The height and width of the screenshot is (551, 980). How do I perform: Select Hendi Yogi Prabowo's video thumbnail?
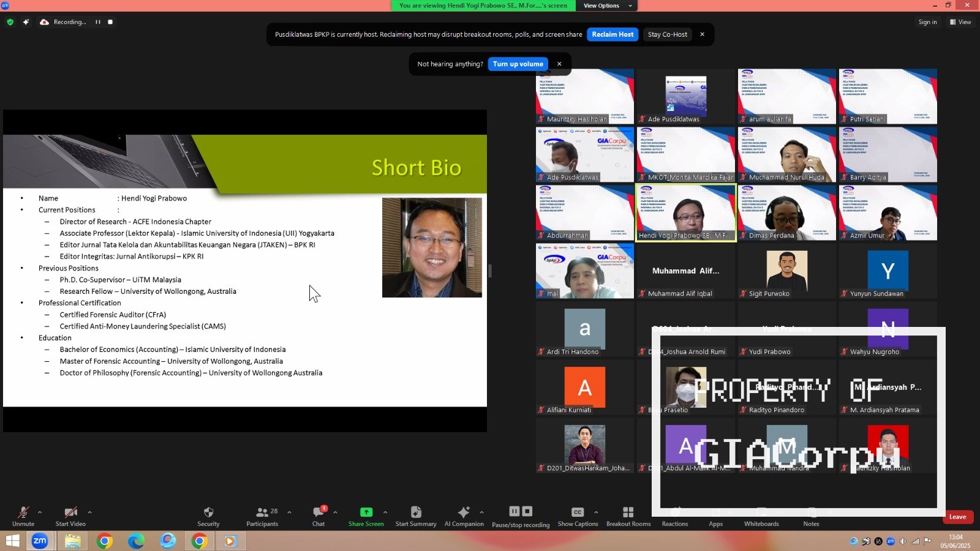685,212
